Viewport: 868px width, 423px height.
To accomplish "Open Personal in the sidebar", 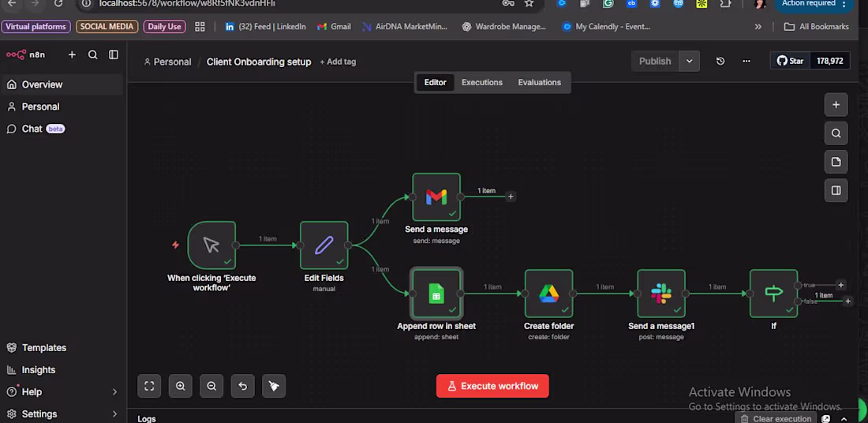I will 62,107.
